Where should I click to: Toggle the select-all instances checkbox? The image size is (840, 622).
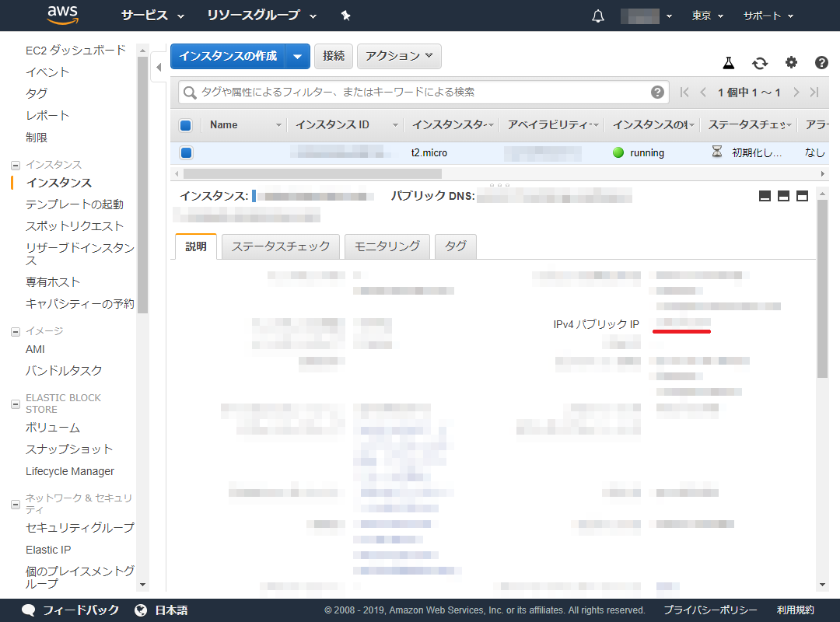click(186, 125)
